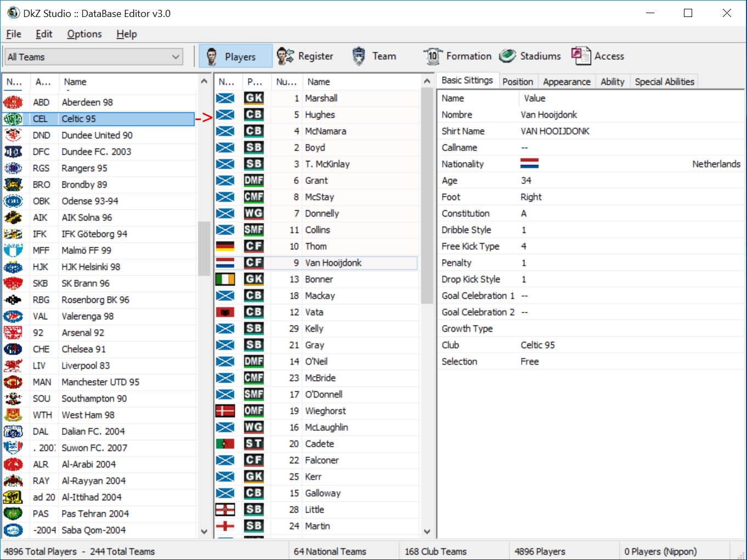
Task: Click the 168 Club Teams status entry
Action: click(435, 551)
